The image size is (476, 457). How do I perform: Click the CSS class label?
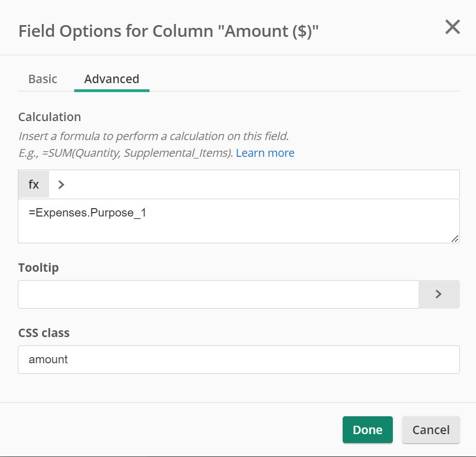(x=44, y=333)
